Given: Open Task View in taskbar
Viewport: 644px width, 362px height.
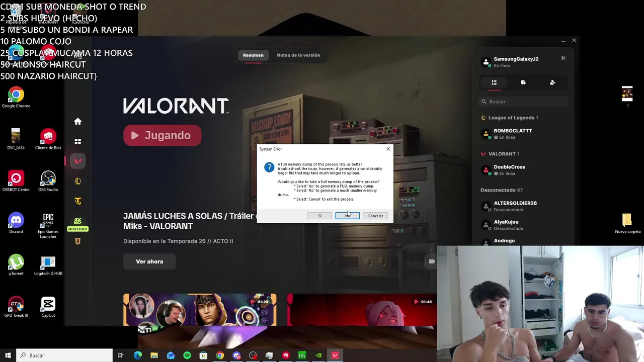Looking at the screenshot, I should tap(121, 355).
